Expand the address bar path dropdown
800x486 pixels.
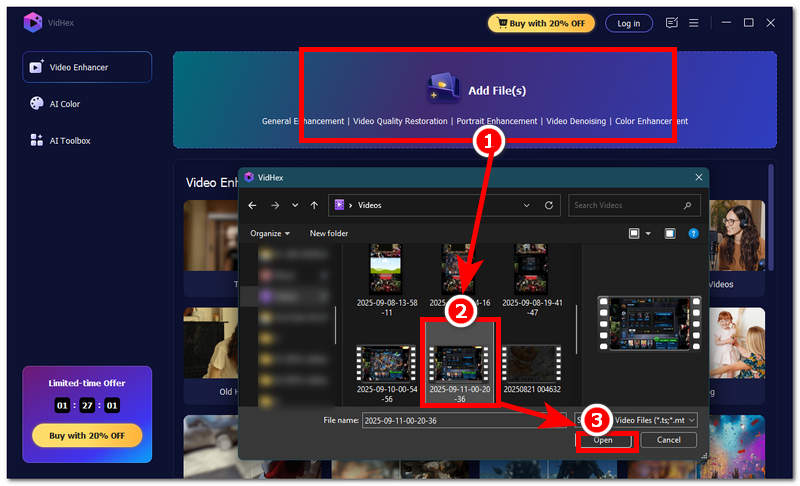pyautogui.click(x=527, y=205)
